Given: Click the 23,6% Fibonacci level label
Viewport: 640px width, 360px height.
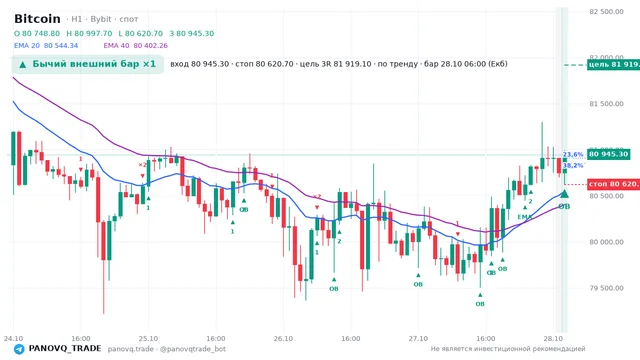Looking at the screenshot, I should [x=573, y=155].
